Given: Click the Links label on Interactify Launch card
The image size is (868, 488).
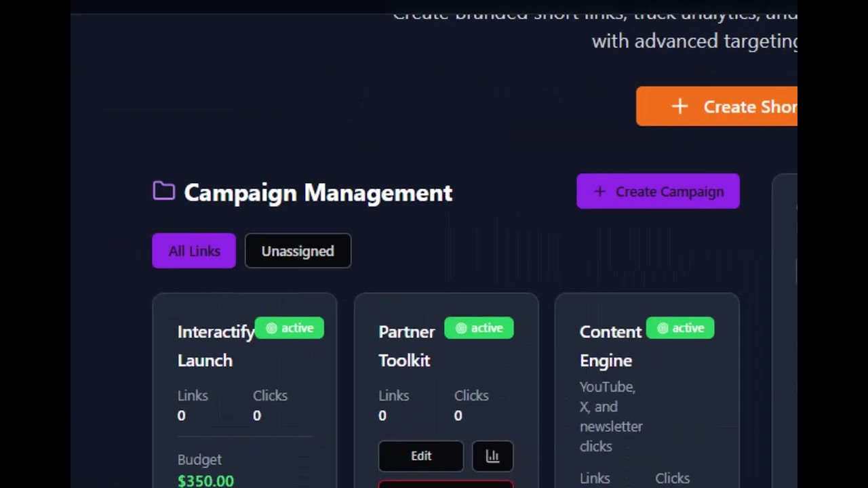Looking at the screenshot, I should 193,395.
